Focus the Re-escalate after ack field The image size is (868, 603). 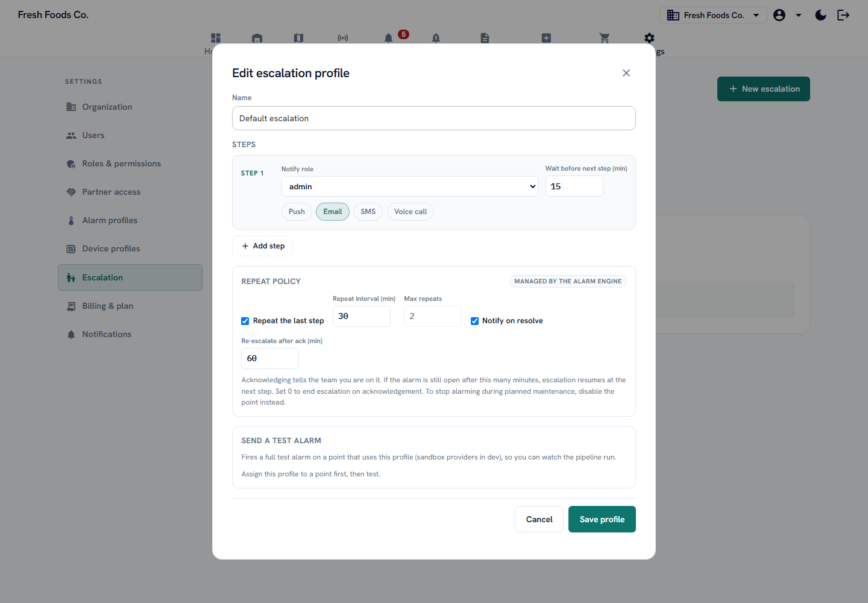(x=270, y=358)
